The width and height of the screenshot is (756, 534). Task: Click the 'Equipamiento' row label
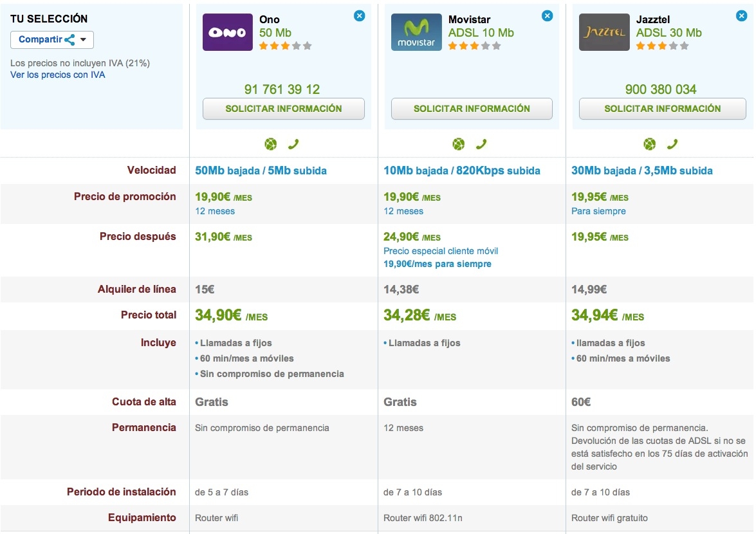click(x=142, y=518)
